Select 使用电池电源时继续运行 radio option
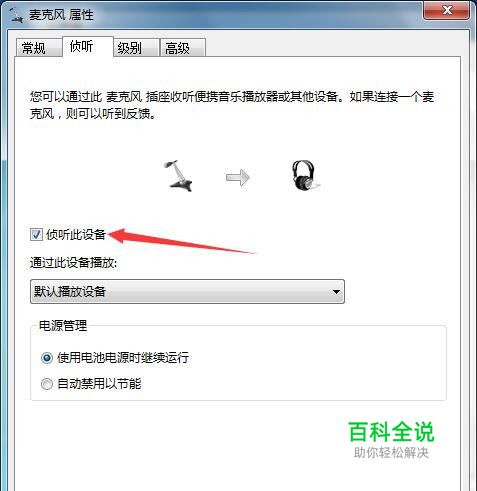This screenshot has width=477, height=491. coord(47,358)
